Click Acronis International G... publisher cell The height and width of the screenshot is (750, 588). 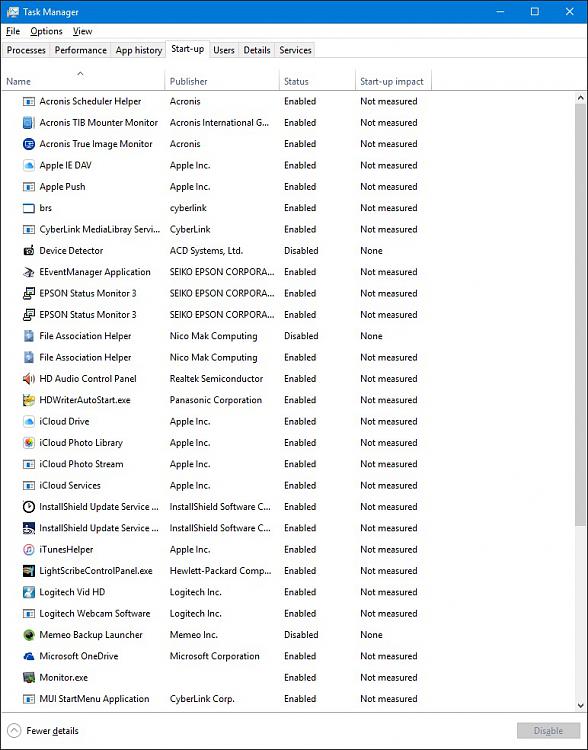click(219, 123)
